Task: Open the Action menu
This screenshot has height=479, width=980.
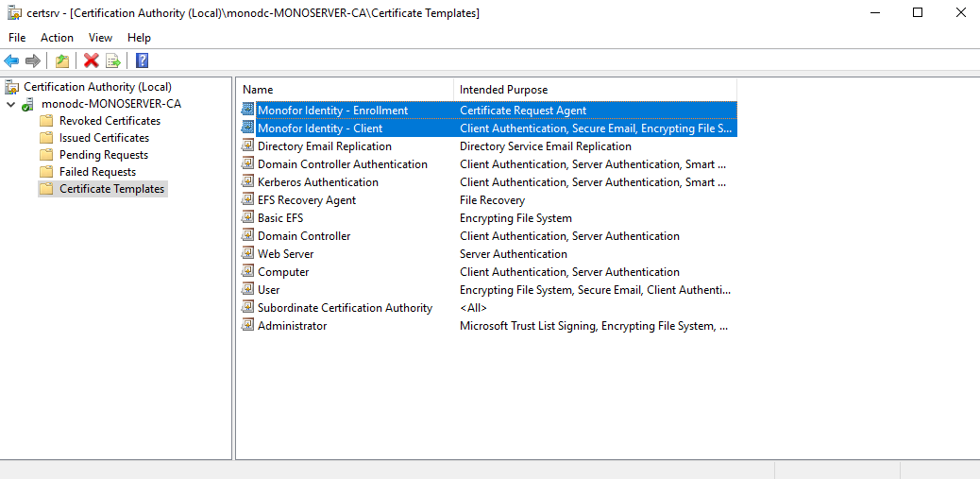Action: pos(57,38)
